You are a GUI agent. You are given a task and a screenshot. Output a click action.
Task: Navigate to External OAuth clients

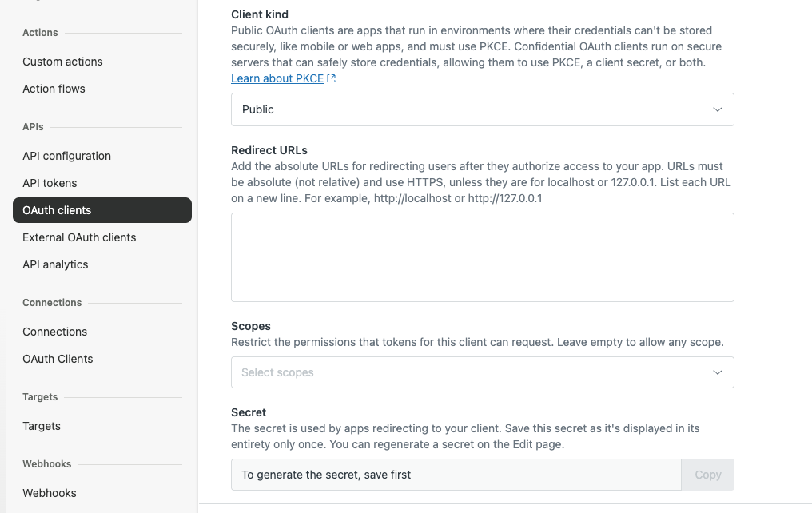pos(79,237)
